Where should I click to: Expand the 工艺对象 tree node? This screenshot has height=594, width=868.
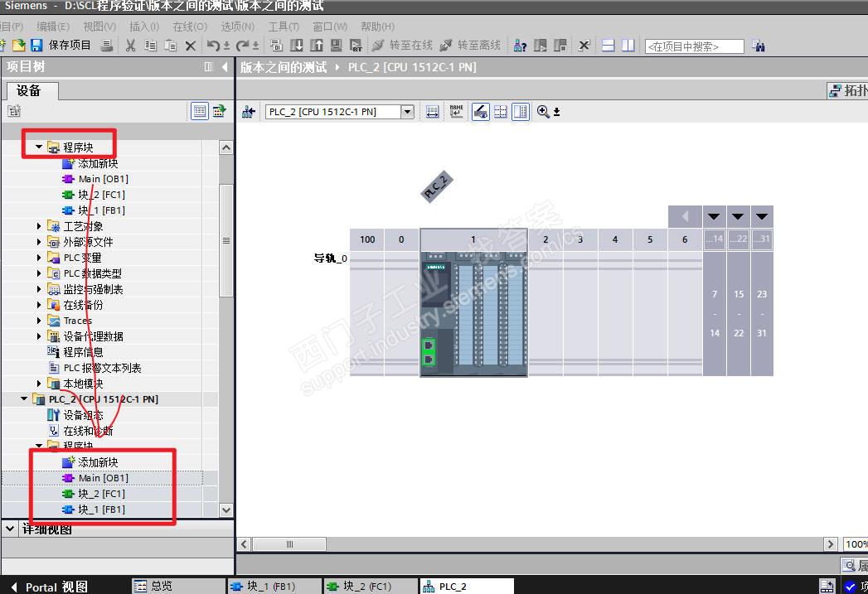(x=39, y=226)
